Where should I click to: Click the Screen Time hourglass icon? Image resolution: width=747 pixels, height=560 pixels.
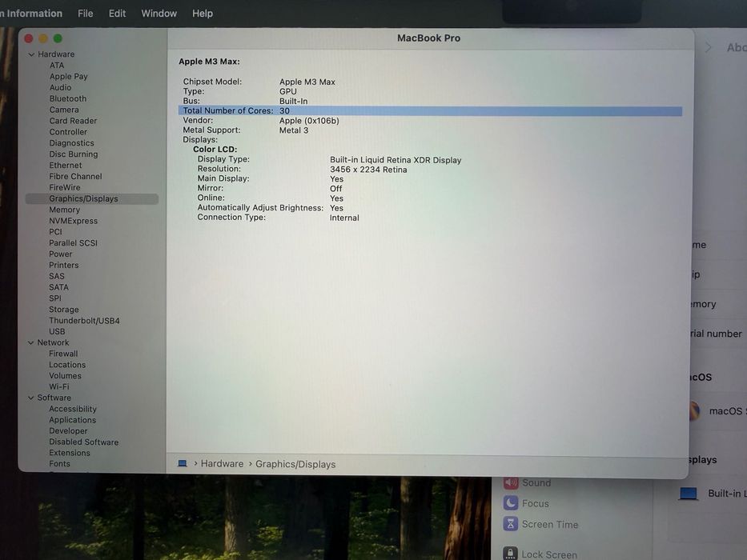coord(511,524)
